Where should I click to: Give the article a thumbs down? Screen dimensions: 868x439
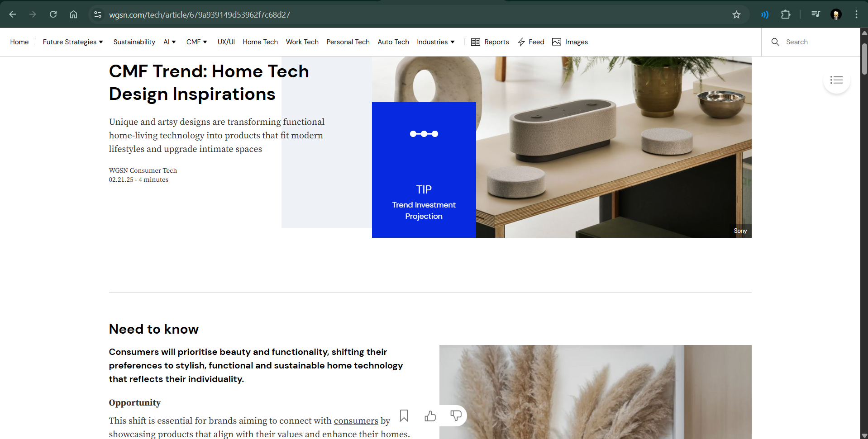(x=456, y=415)
